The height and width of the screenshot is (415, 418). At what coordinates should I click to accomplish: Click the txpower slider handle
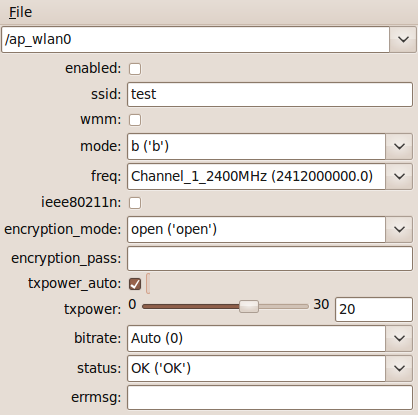pos(249,306)
